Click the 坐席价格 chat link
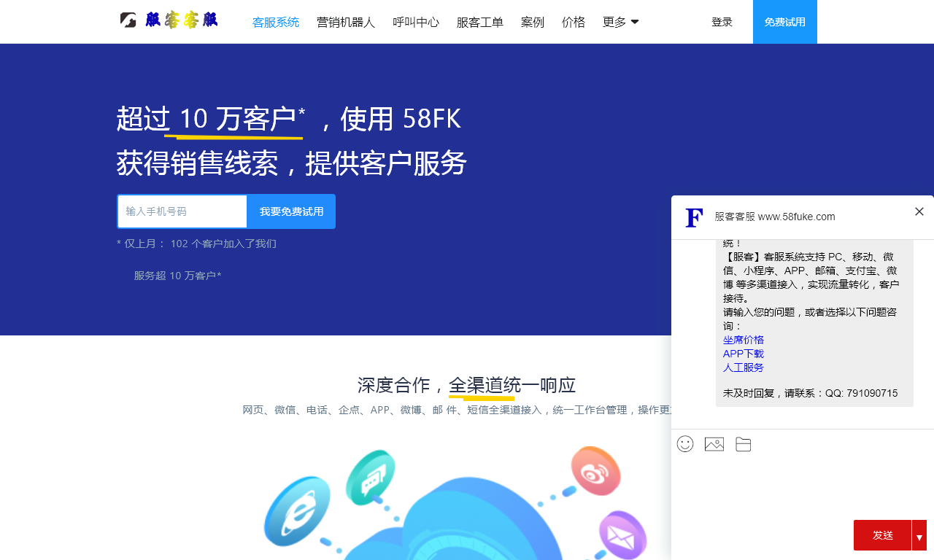Screen dimensions: 934x560 744,340
